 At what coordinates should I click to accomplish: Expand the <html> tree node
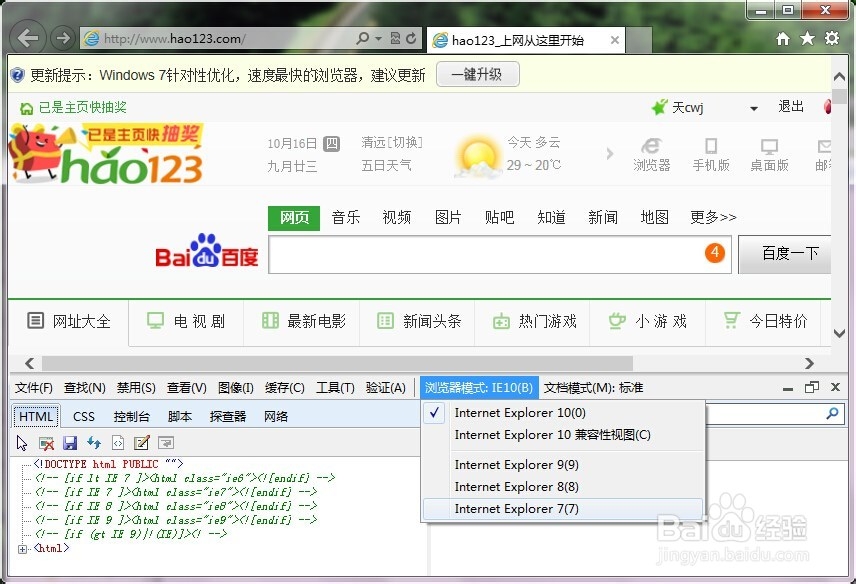[x=22, y=549]
